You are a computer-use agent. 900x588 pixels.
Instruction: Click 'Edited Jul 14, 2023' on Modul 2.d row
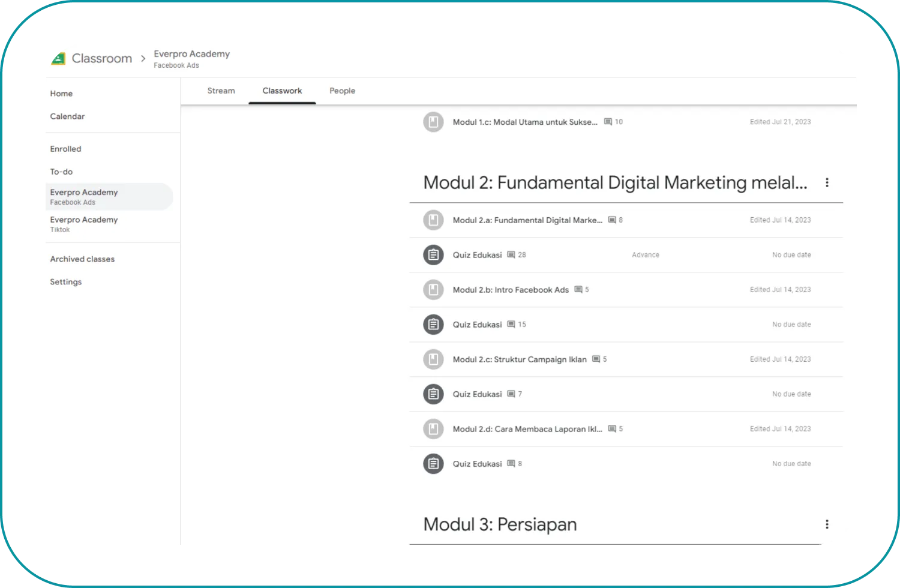[x=780, y=429]
